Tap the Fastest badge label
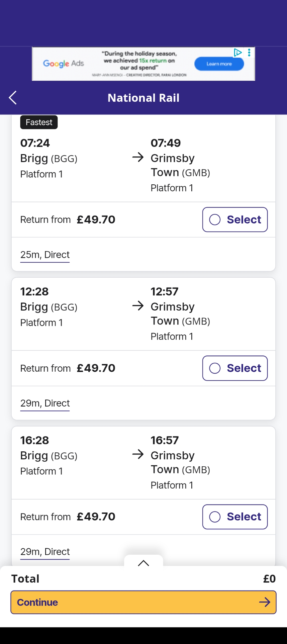This screenshot has height=644, width=287. point(39,122)
